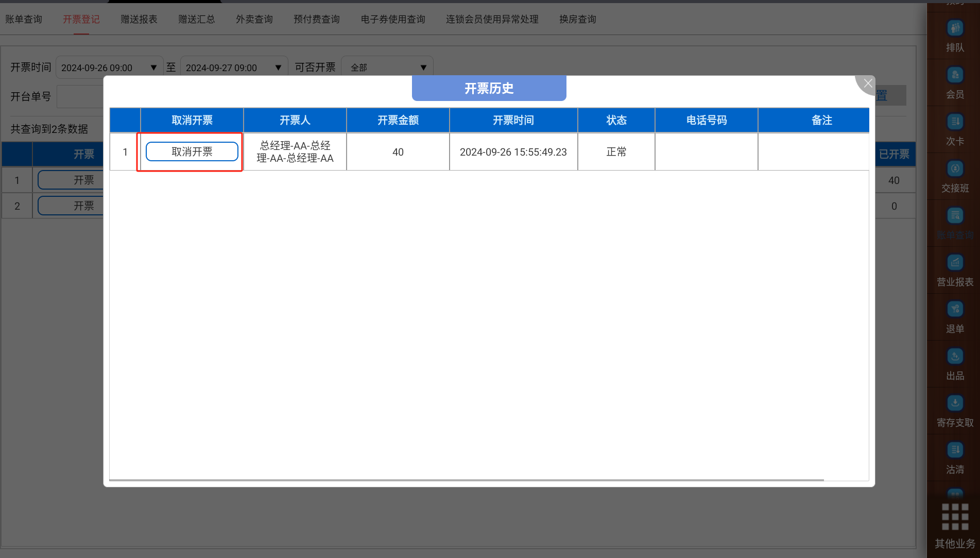Click the 已开票 value 0 in background table
This screenshot has width=980, height=558.
894,206
